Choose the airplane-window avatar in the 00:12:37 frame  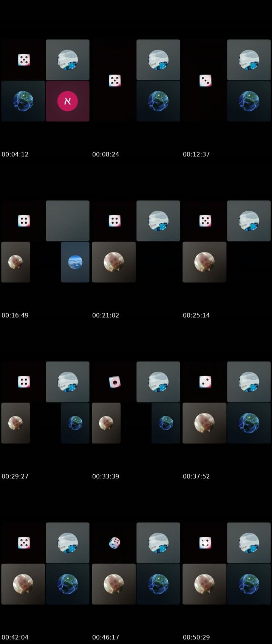click(249, 60)
